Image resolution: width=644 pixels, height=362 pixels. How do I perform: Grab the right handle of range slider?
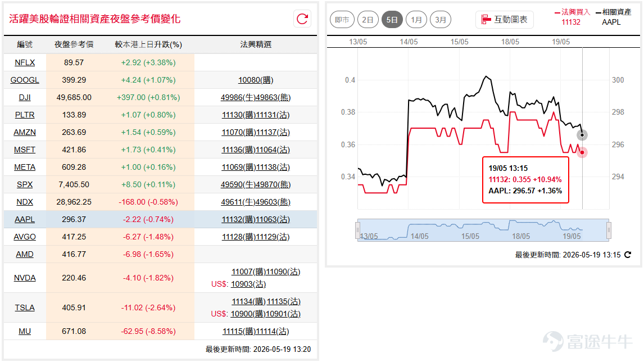(x=609, y=230)
